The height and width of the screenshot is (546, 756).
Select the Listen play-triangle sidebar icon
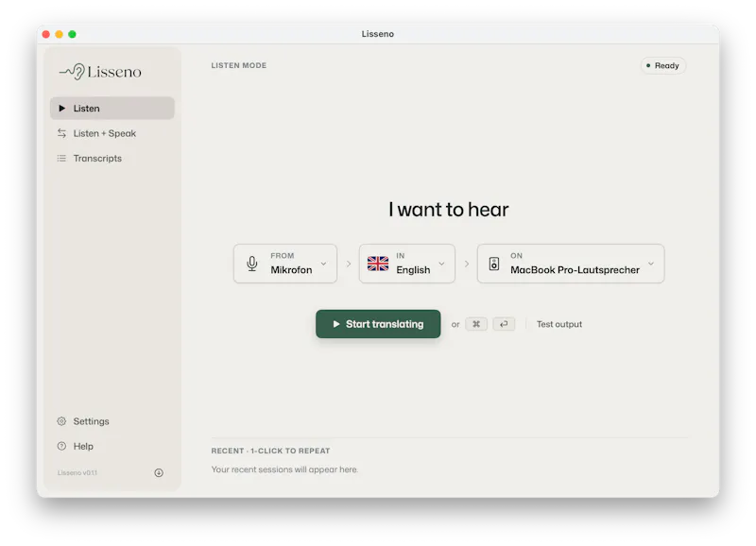tap(61, 109)
